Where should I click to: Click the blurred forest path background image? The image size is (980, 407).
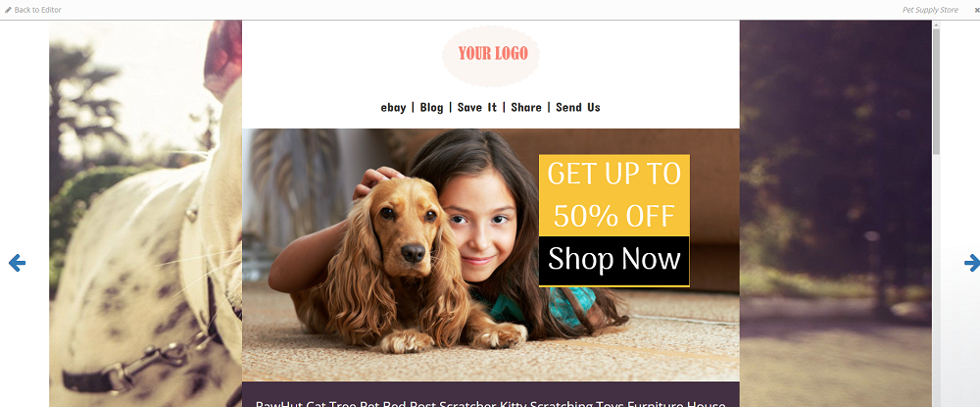[x=836, y=213]
